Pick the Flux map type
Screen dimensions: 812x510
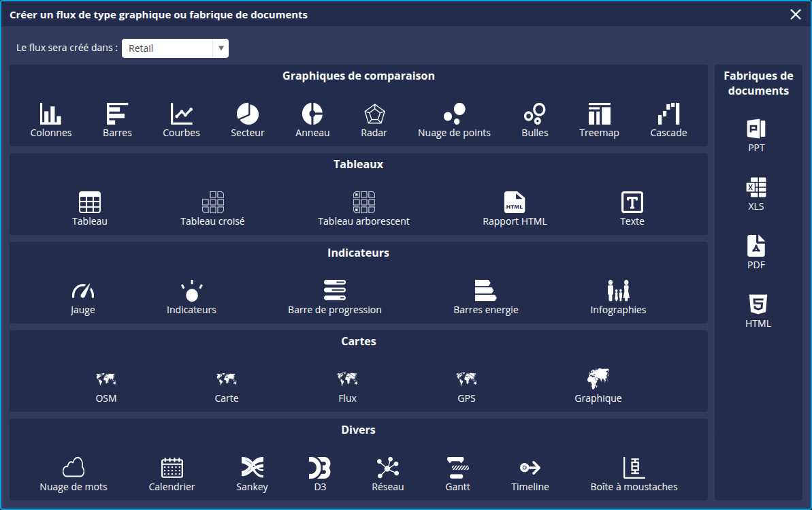[x=347, y=387]
